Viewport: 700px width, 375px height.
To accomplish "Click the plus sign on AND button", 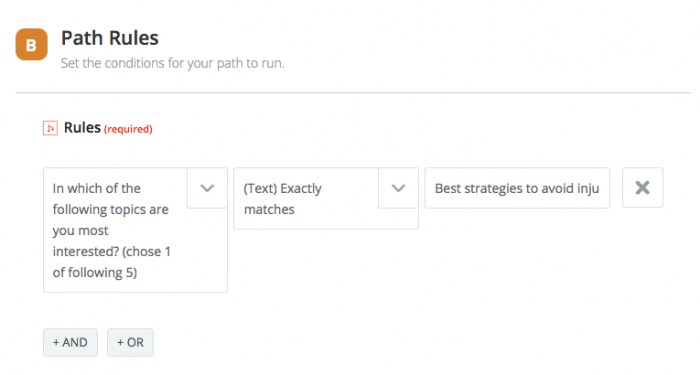I will (x=56, y=342).
